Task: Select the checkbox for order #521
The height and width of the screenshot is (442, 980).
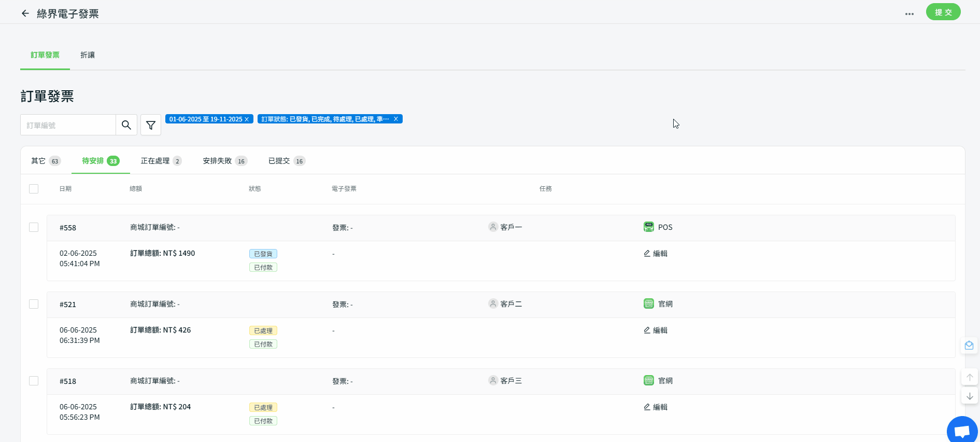Action: 34,304
